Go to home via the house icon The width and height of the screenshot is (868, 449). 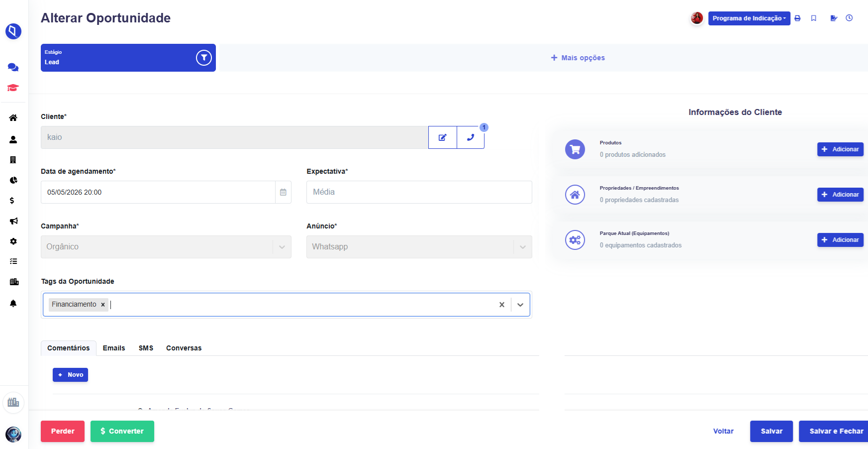(x=13, y=118)
